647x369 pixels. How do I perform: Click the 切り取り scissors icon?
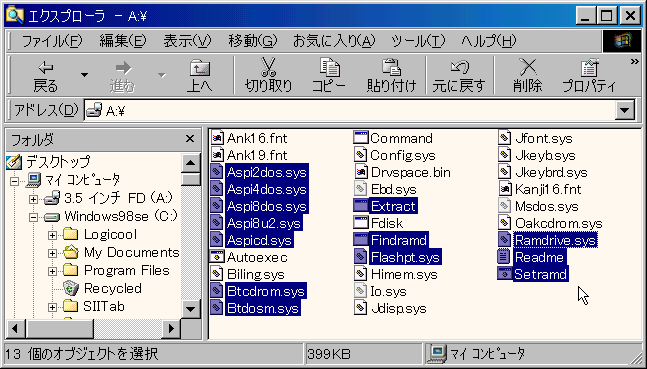click(x=269, y=67)
